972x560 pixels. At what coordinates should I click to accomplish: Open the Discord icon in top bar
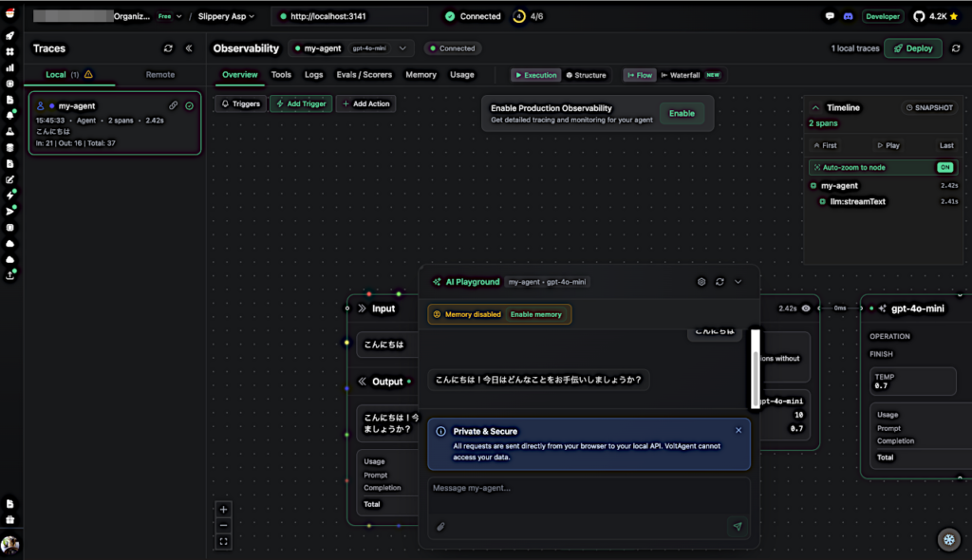point(848,16)
